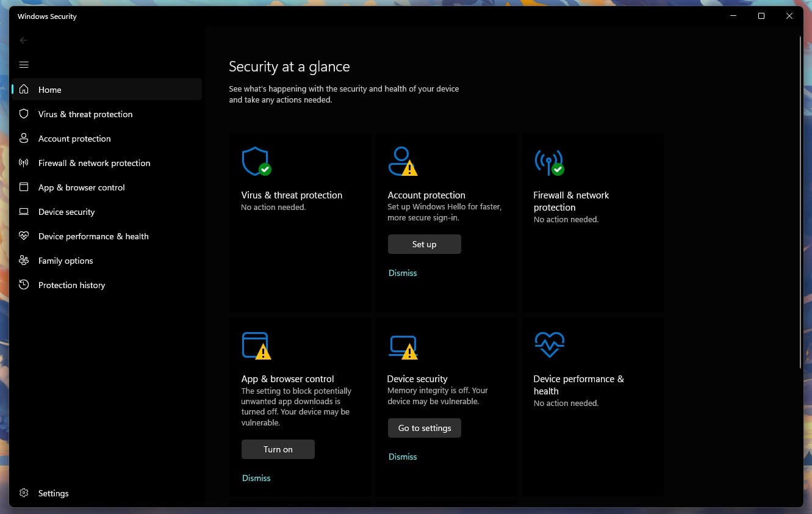Minimize the Windows Security window
Image resolution: width=812 pixels, height=514 pixels.
click(x=733, y=16)
